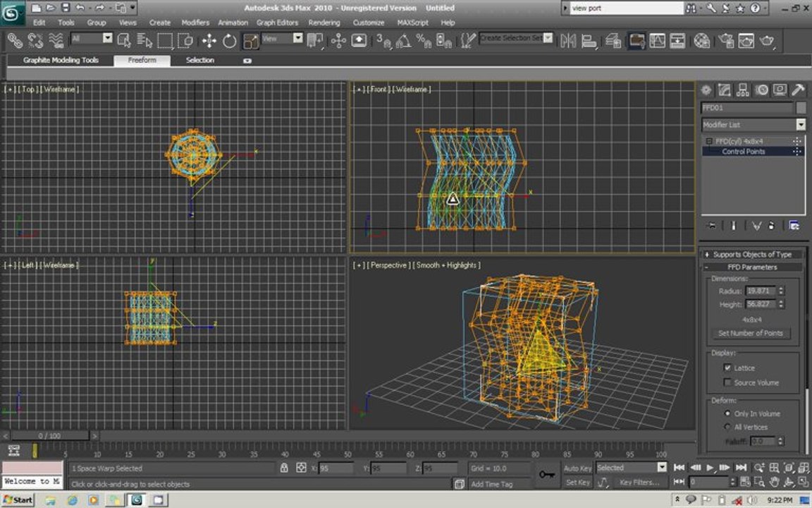Open Edit Named Selection Sets

468,40
